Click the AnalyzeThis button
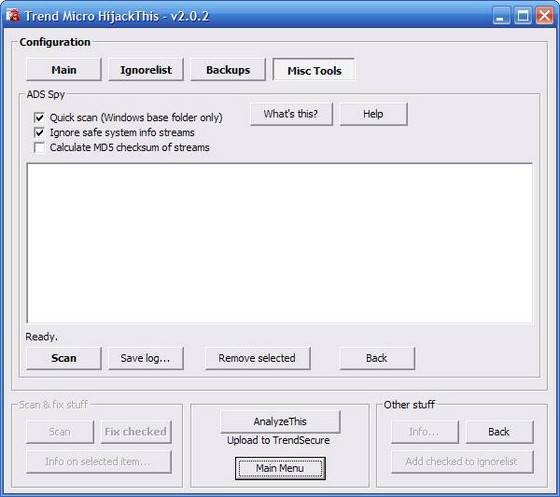560x497 pixels. tap(280, 421)
